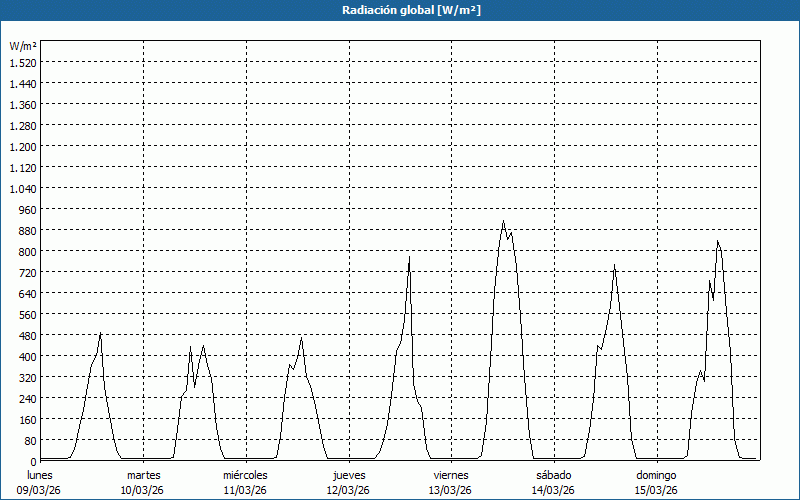This screenshot has height=500, width=800.
Task: Click the date 10/03/26
Action: 142,490
